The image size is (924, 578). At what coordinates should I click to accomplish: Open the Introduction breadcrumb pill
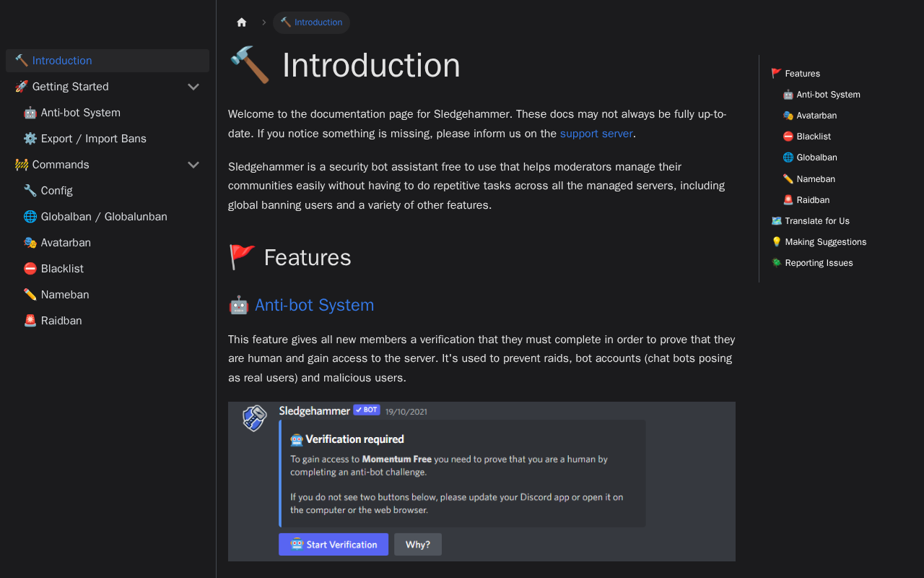pos(311,22)
